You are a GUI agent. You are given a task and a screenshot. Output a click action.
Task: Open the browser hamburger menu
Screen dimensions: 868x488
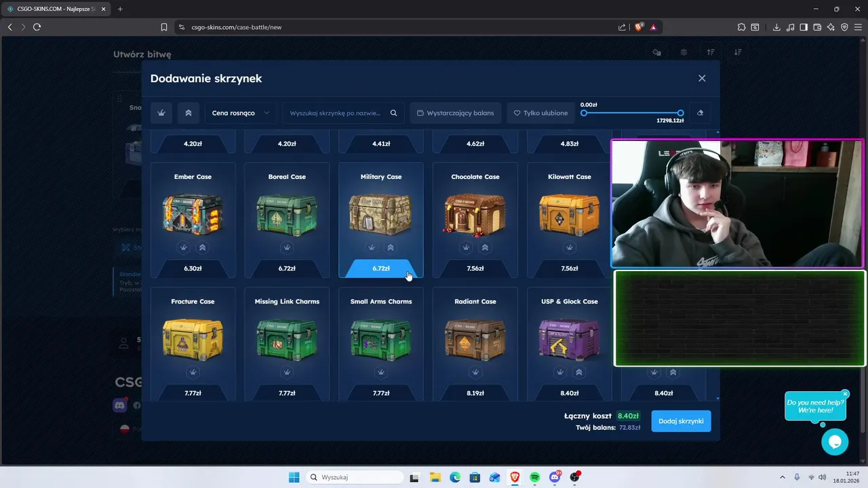858,27
